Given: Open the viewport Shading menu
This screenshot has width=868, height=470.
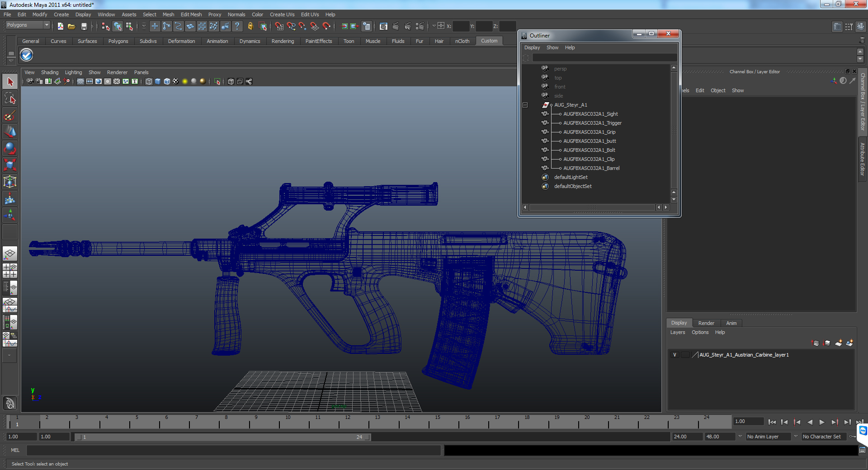Looking at the screenshot, I should [50, 72].
